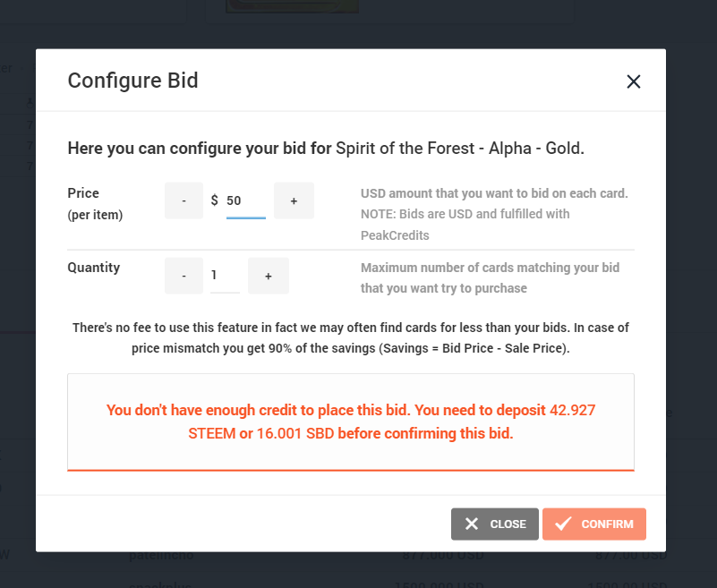Focus the Price input field showing 50
The image size is (717, 588).
pos(245,201)
